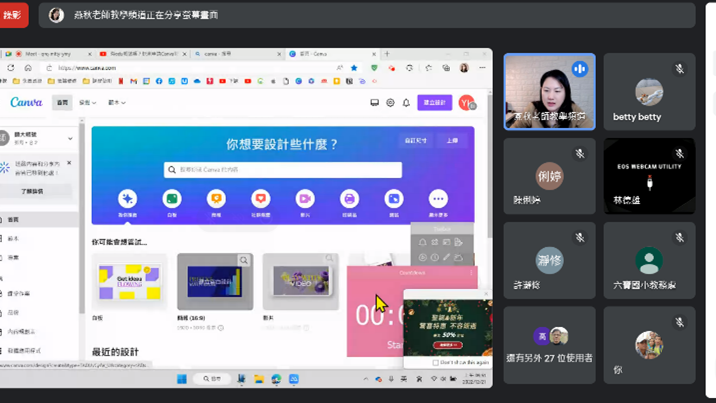Open Canva settings gear icon

pos(390,103)
